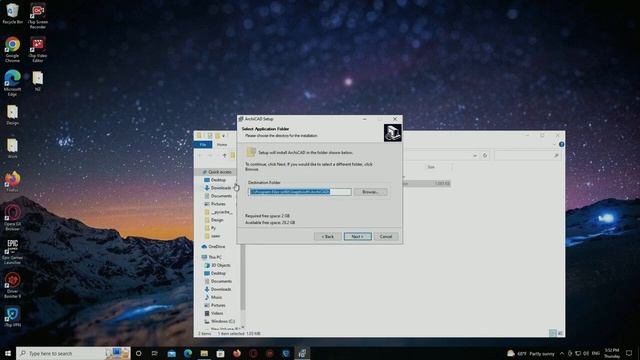Launch iTop Video Editor desktop shortcut

click(x=38, y=49)
